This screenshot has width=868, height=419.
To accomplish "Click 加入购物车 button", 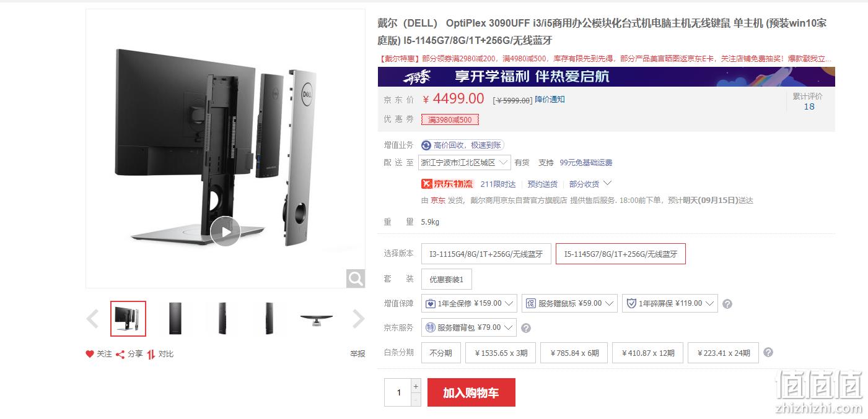I will [471, 392].
